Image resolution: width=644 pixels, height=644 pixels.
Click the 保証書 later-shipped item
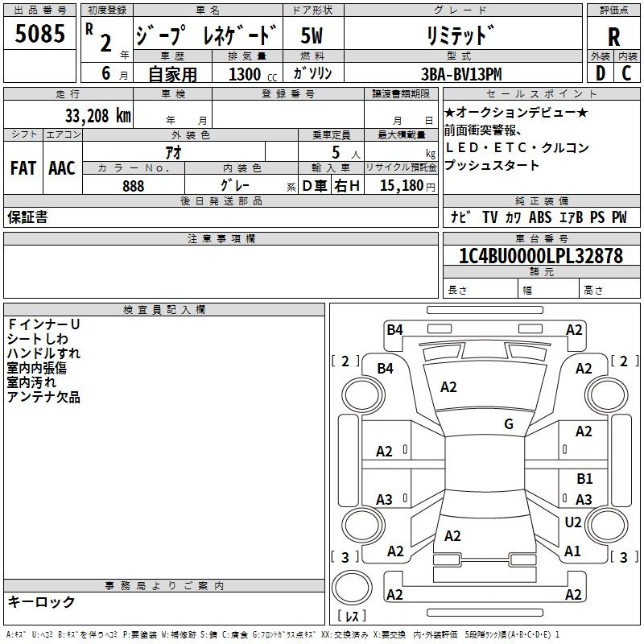(x=27, y=217)
